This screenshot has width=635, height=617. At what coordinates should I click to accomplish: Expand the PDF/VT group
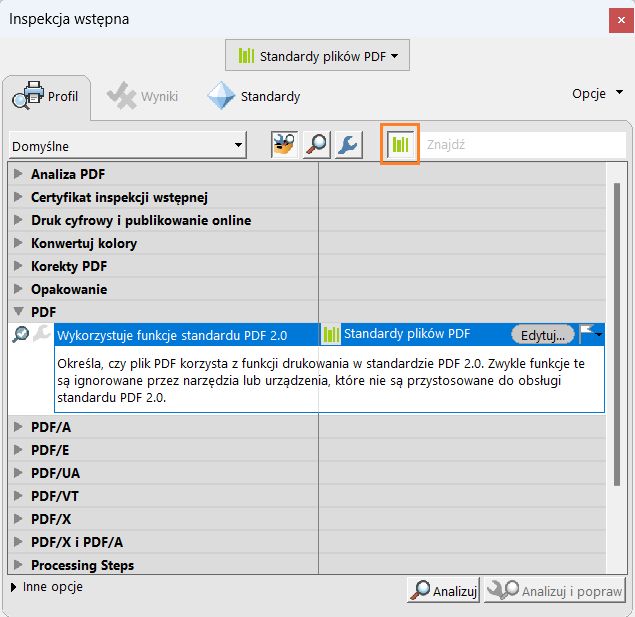click(18, 496)
